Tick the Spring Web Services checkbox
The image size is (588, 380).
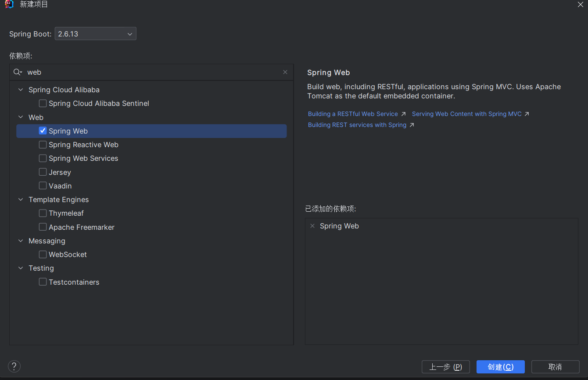click(x=43, y=158)
